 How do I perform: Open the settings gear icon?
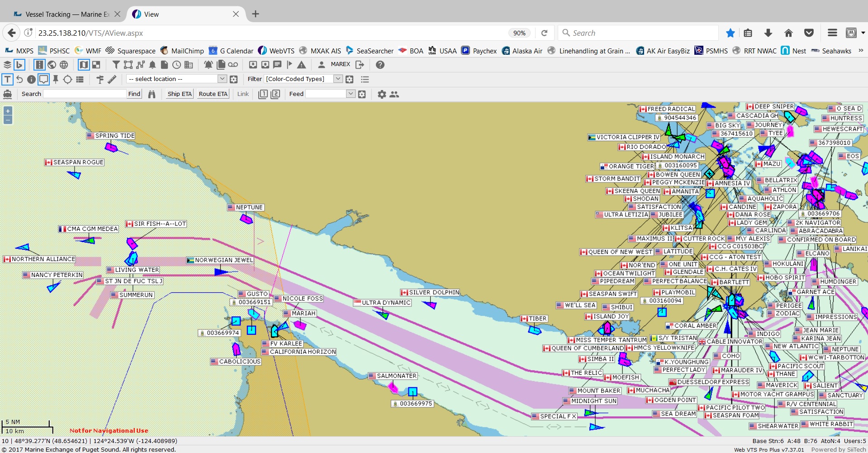(382, 94)
